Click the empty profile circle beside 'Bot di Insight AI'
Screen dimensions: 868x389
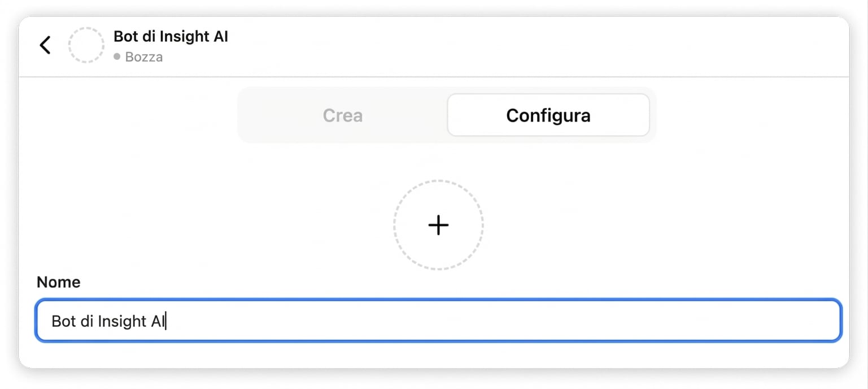point(86,45)
